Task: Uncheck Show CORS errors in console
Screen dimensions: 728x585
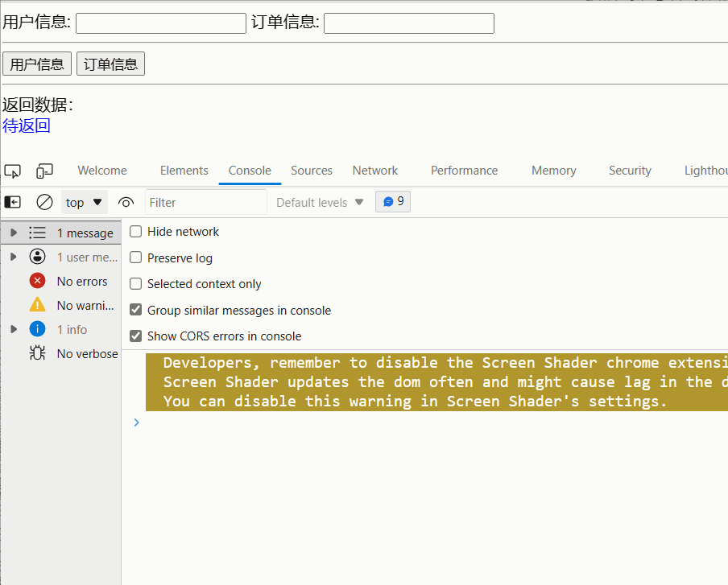Action: (135, 336)
